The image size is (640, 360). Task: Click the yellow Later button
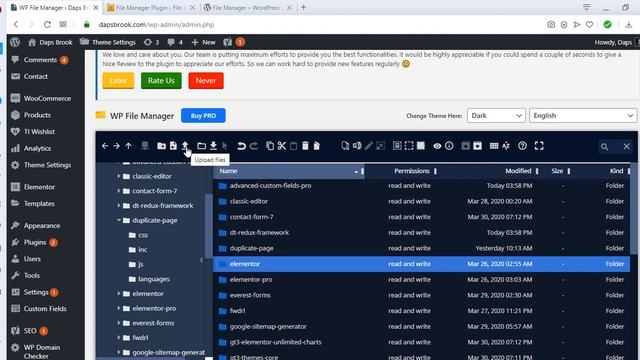(118, 80)
